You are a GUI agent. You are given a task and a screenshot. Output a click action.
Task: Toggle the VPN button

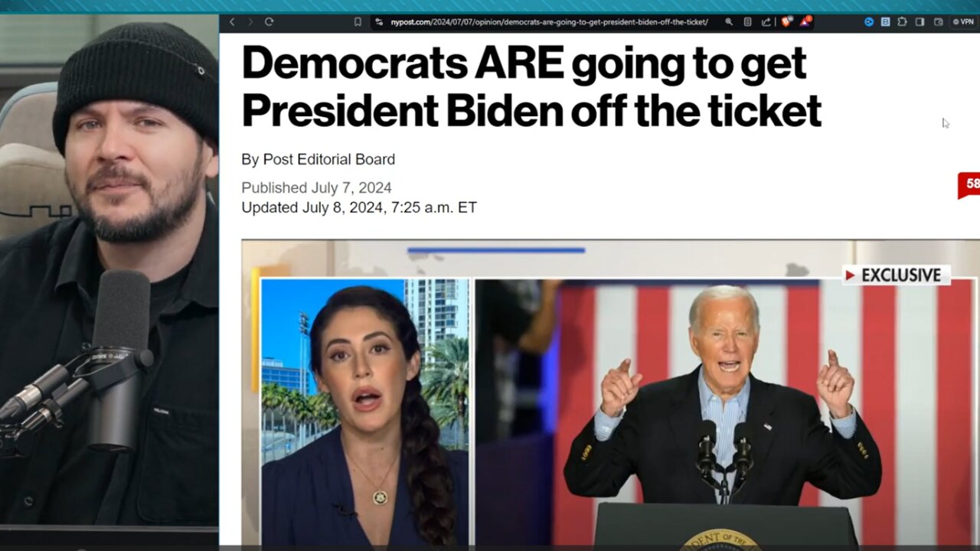(962, 22)
